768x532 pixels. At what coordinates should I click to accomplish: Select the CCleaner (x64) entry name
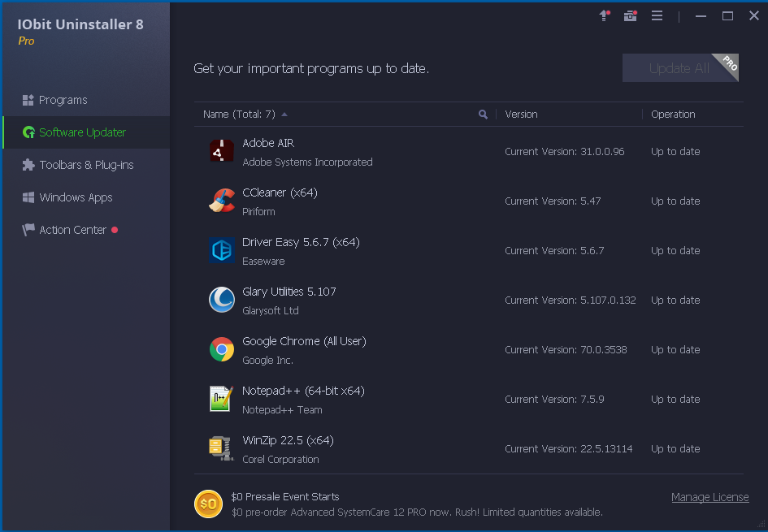[280, 192]
